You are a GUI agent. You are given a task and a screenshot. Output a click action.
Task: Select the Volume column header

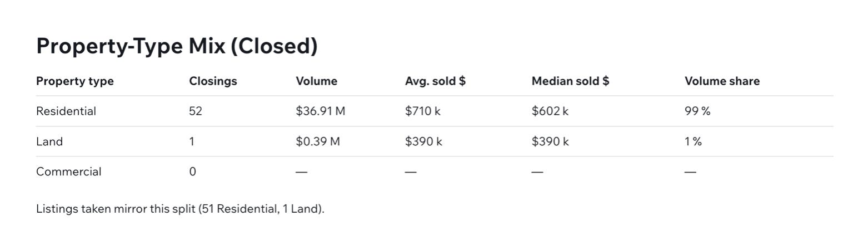coord(316,81)
